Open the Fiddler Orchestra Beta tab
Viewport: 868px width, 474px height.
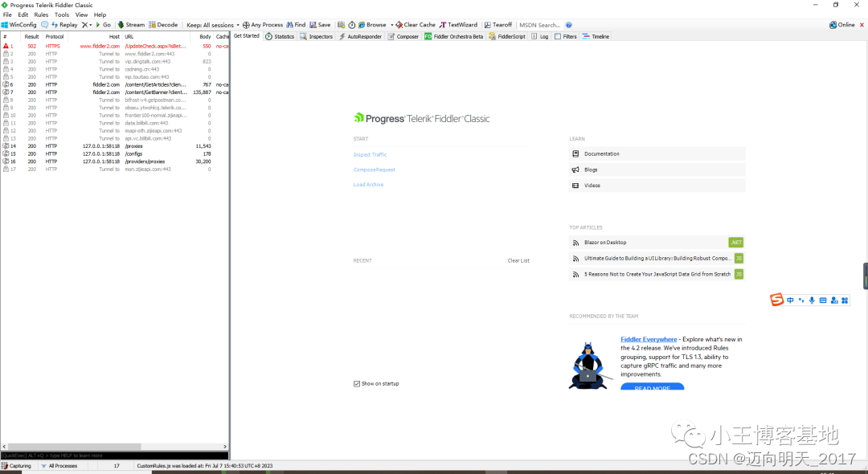click(x=454, y=36)
